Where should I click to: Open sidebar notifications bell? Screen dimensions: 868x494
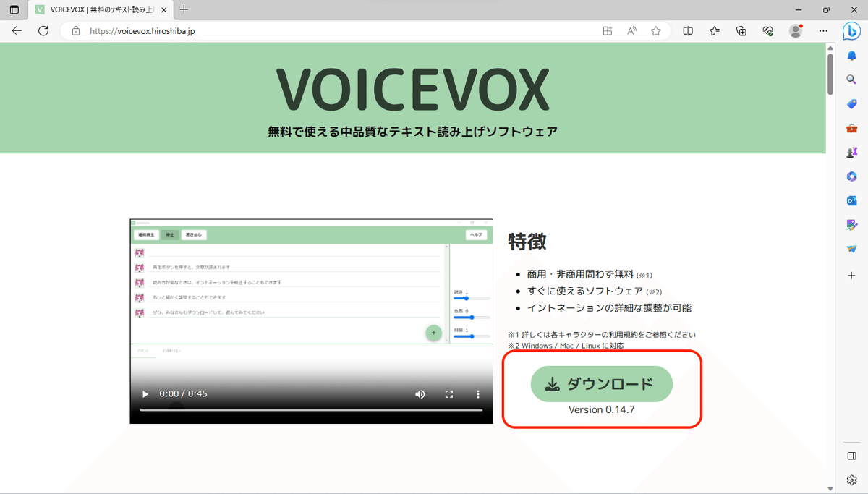pos(851,56)
